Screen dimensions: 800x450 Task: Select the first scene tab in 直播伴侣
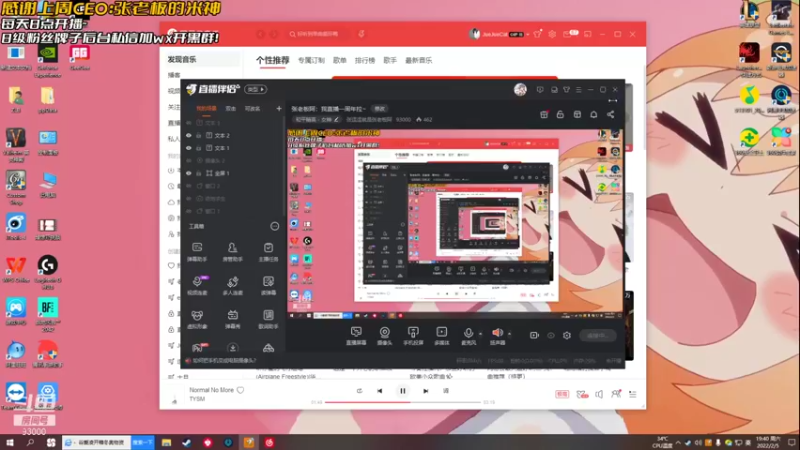pos(207,109)
